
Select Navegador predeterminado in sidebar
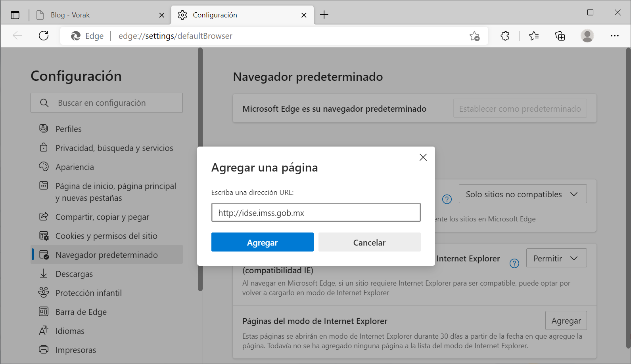[x=107, y=255]
